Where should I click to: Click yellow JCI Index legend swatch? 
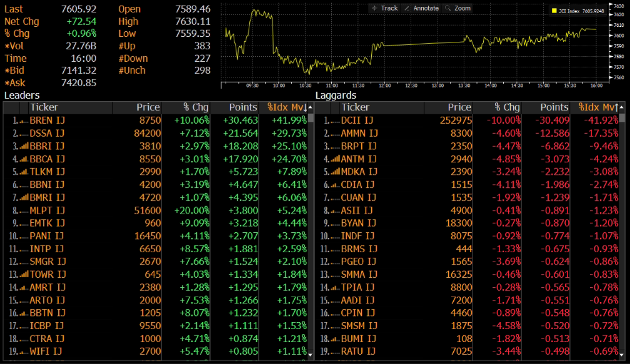(554, 11)
